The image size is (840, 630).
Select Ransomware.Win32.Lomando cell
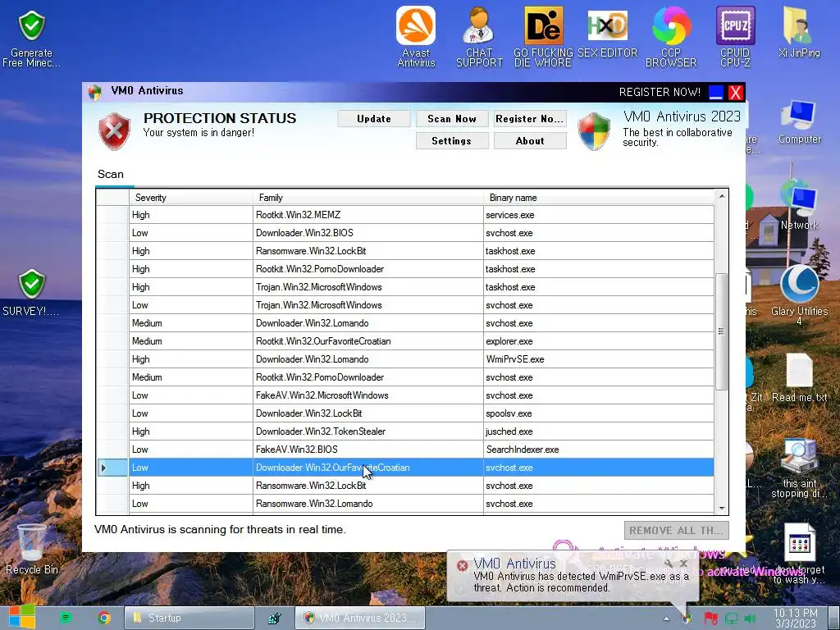tap(368, 504)
